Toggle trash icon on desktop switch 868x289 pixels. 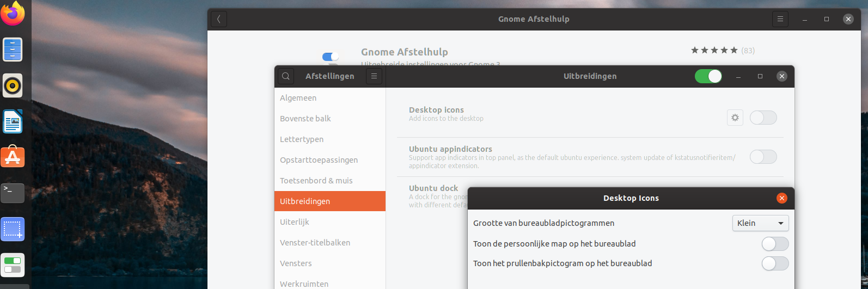(x=775, y=263)
